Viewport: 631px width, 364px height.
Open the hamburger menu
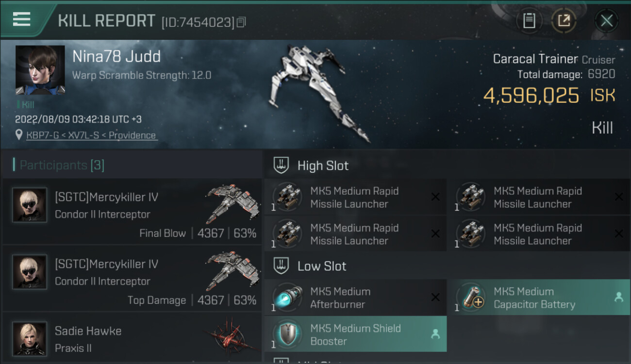(22, 19)
